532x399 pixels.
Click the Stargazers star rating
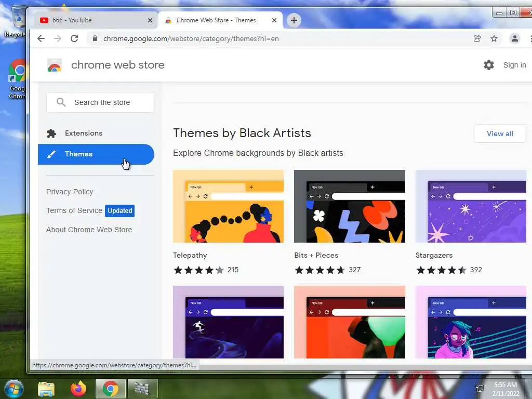tap(441, 270)
